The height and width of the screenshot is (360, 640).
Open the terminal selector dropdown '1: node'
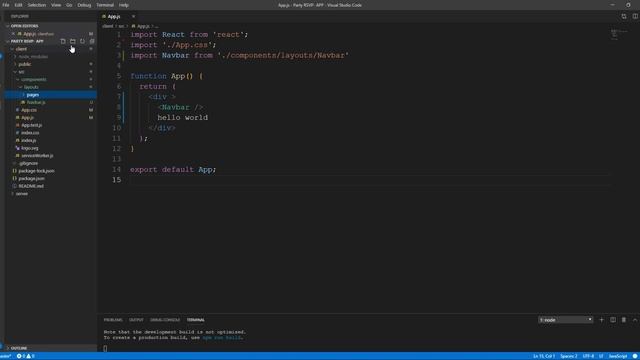click(x=565, y=320)
